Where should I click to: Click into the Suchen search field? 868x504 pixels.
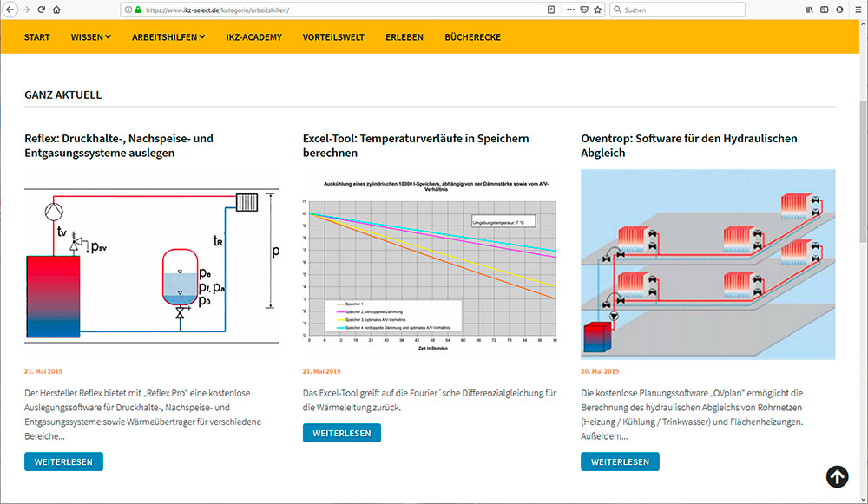pyautogui.click(x=678, y=10)
